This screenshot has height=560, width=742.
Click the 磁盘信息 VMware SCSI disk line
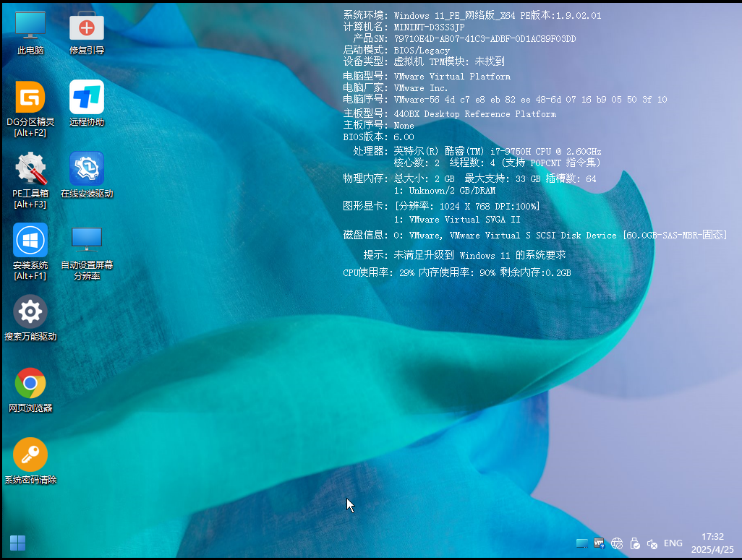point(534,235)
